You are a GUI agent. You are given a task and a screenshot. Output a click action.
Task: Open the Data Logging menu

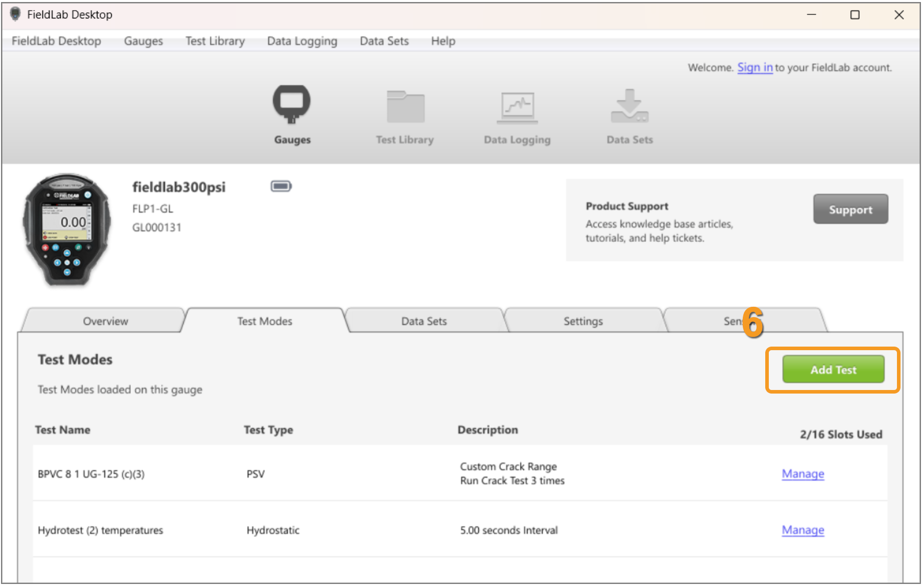click(302, 41)
